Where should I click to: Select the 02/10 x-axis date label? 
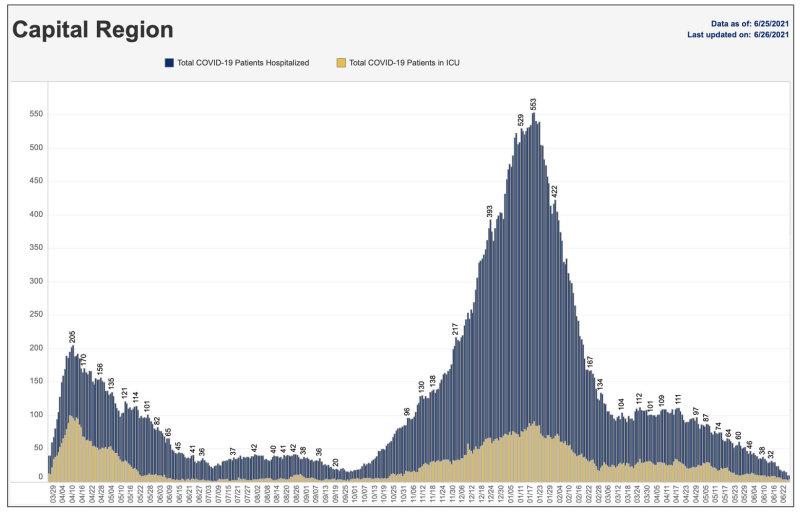[569, 495]
